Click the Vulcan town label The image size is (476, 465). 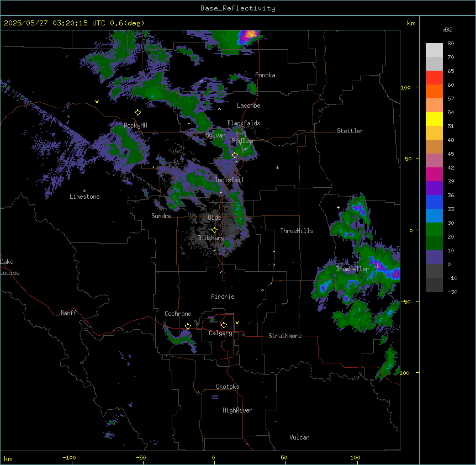pos(300,437)
